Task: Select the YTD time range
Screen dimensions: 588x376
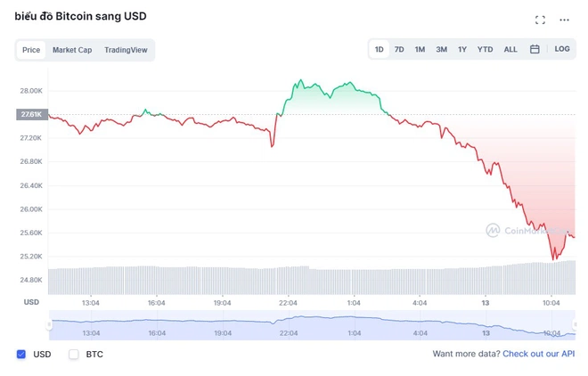Action: [485, 50]
